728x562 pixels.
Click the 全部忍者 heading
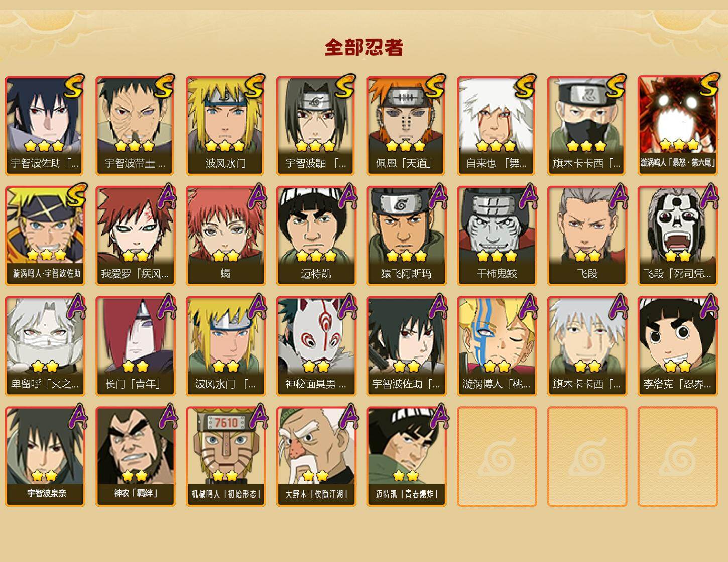pyautogui.click(x=364, y=47)
